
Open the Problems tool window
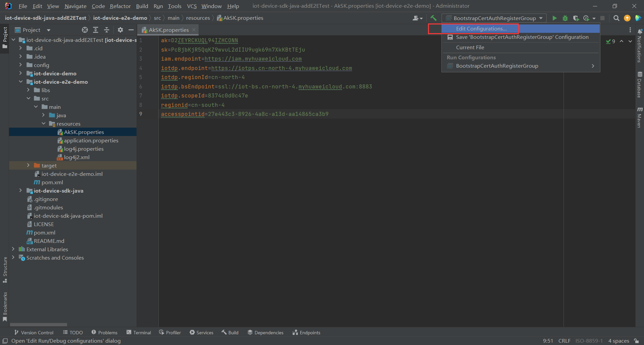click(105, 333)
